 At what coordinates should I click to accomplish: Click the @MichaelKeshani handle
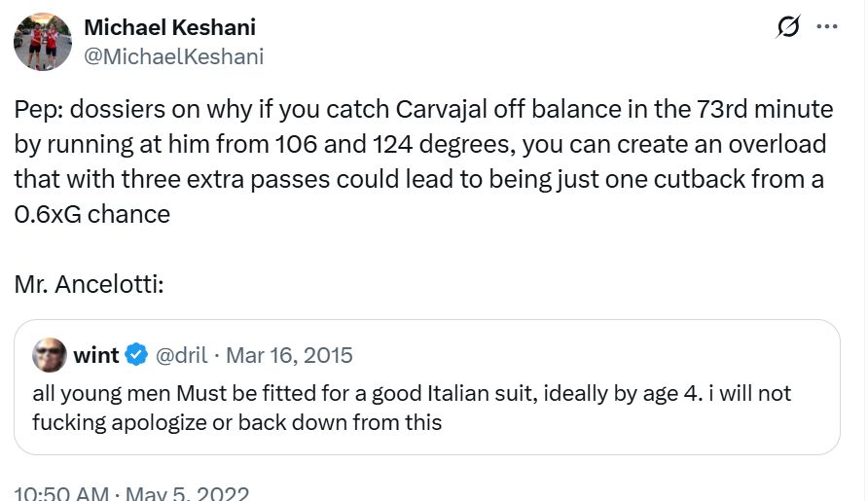(x=173, y=56)
